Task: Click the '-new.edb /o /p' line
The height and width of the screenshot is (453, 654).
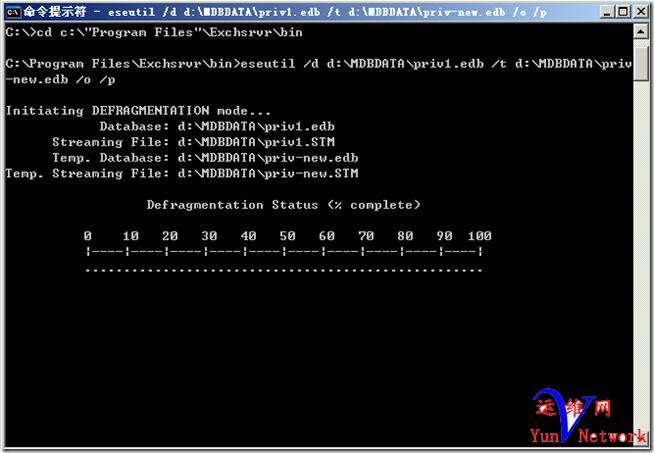Action: [x=60, y=80]
